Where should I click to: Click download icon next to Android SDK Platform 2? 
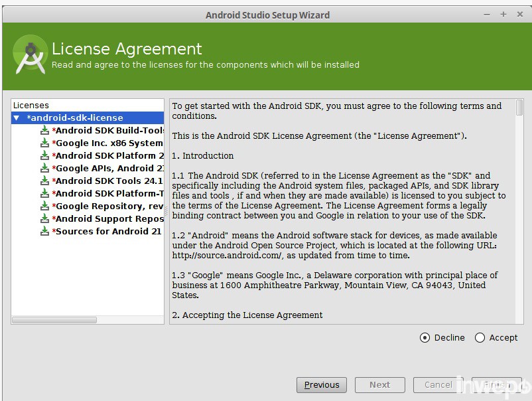[x=44, y=156]
